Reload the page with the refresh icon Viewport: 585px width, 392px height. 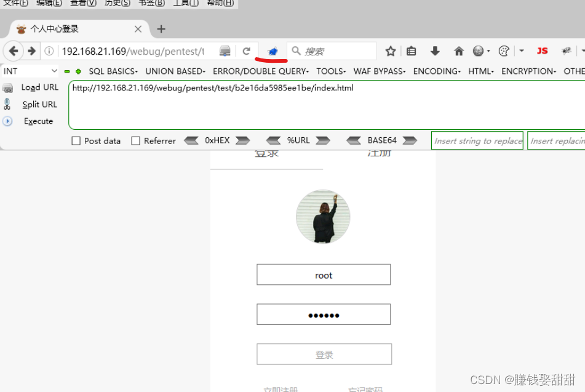(246, 51)
